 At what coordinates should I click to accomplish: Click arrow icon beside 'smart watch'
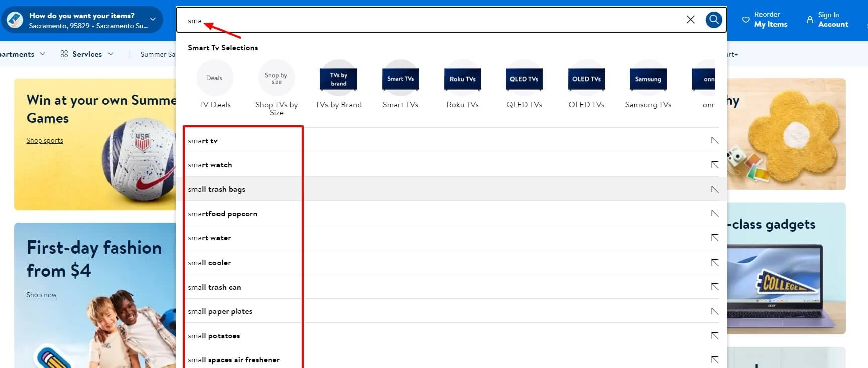point(714,165)
